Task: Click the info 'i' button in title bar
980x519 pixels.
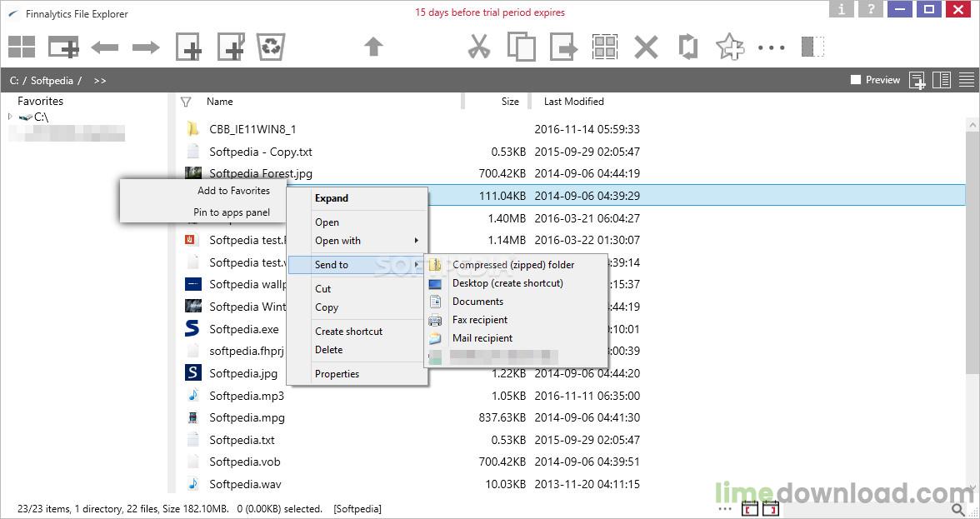Action: point(842,8)
